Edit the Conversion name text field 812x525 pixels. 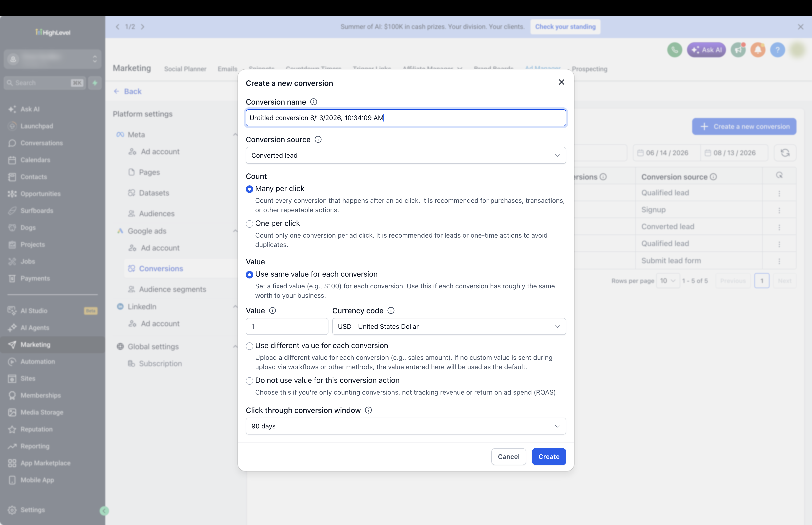[x=406, y=118]
